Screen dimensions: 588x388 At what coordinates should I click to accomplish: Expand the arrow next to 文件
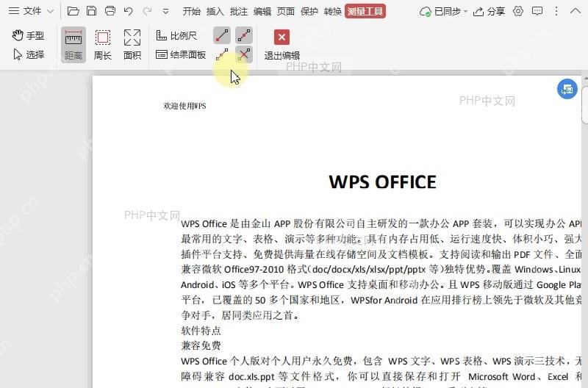click(x=50, y=11)
